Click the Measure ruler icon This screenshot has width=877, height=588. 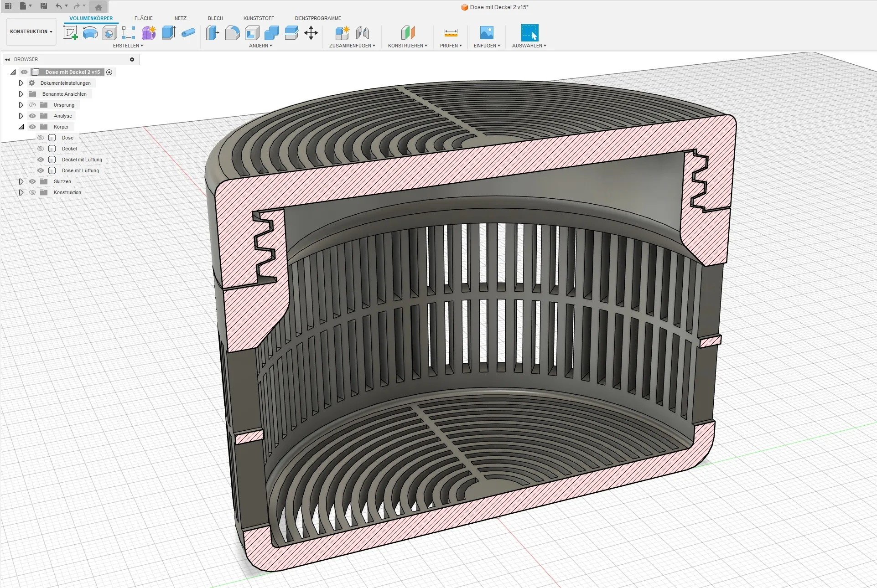451,33
